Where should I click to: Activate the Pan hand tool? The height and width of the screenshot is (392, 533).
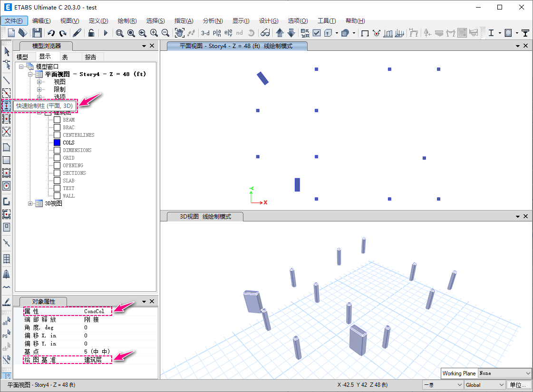[x=180, y=33]
